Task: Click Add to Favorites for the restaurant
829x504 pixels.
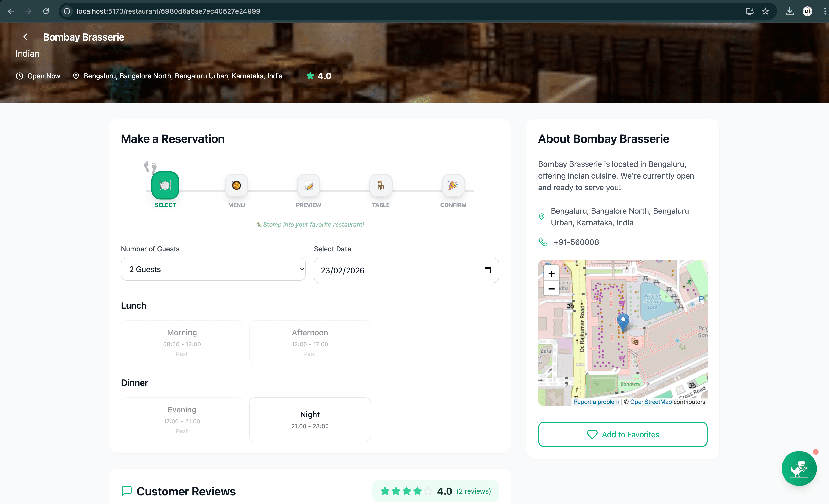Action: [x=622, y=434]
